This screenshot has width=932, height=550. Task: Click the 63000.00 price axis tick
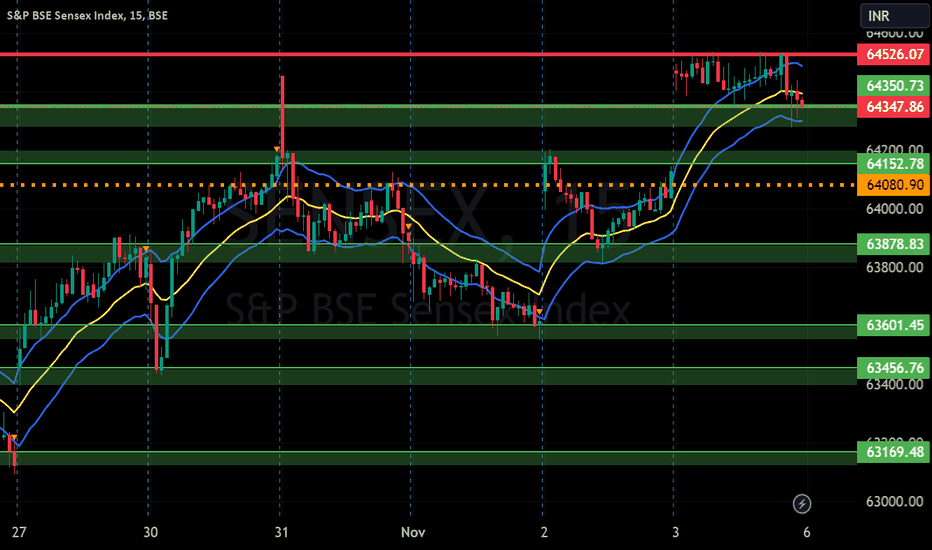pos(894,502)
